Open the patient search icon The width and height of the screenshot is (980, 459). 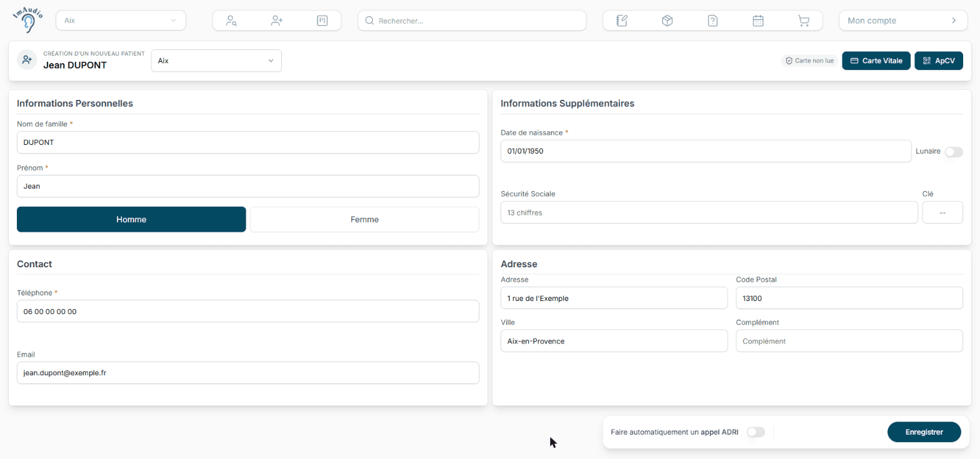click(x=231, y=21)
